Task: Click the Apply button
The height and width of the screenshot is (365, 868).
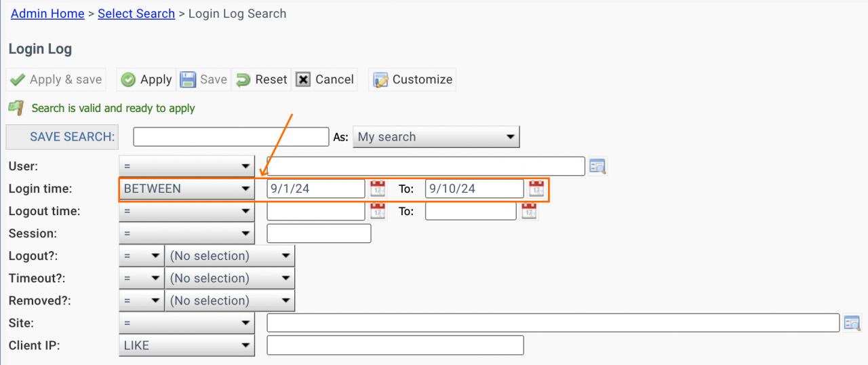Action: pos(146,79)
